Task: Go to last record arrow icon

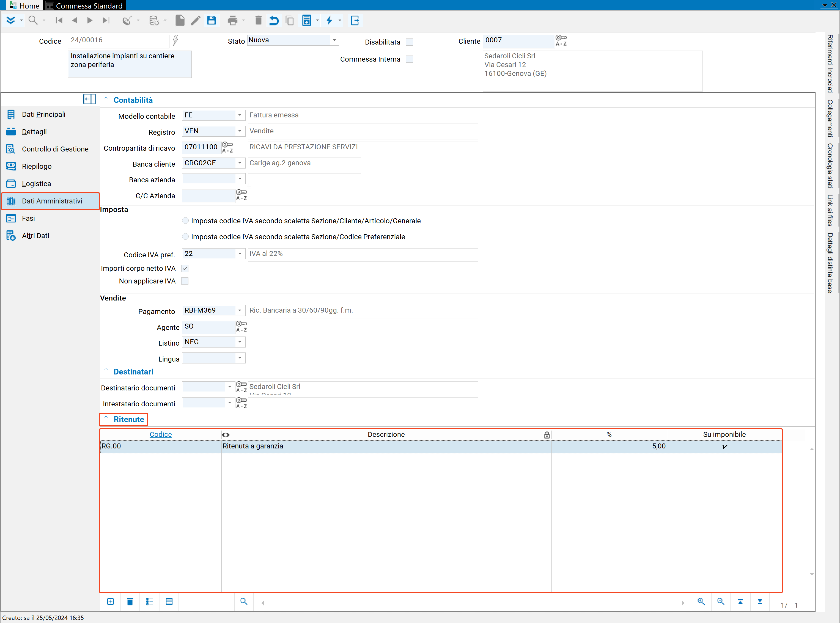Action: pos(106,20)
